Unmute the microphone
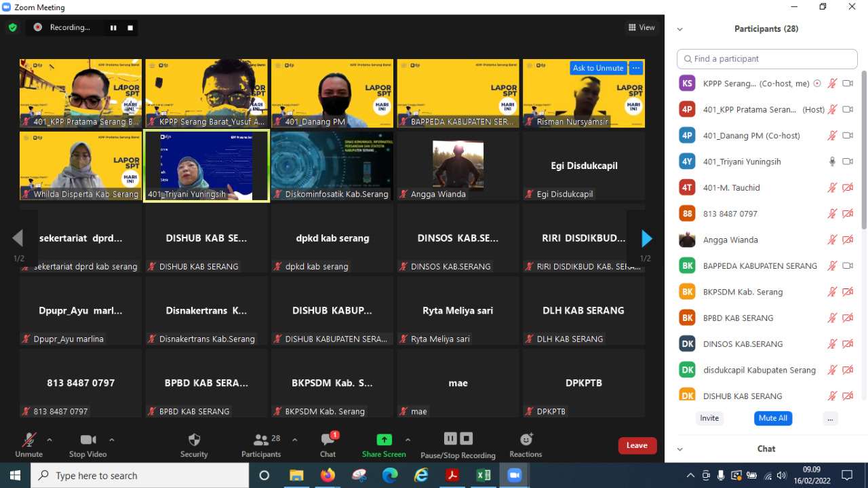Image resolution: width=868 pixels, height=488 pixels. click(x=28, y=440)
